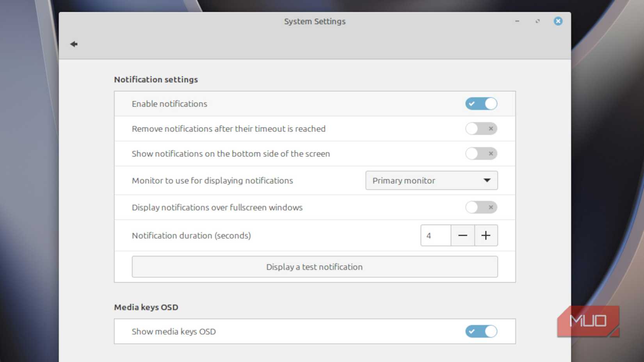Screen dimensions: 644x362
Task: Click the notification duration value field
Action: tap(436, 236)
